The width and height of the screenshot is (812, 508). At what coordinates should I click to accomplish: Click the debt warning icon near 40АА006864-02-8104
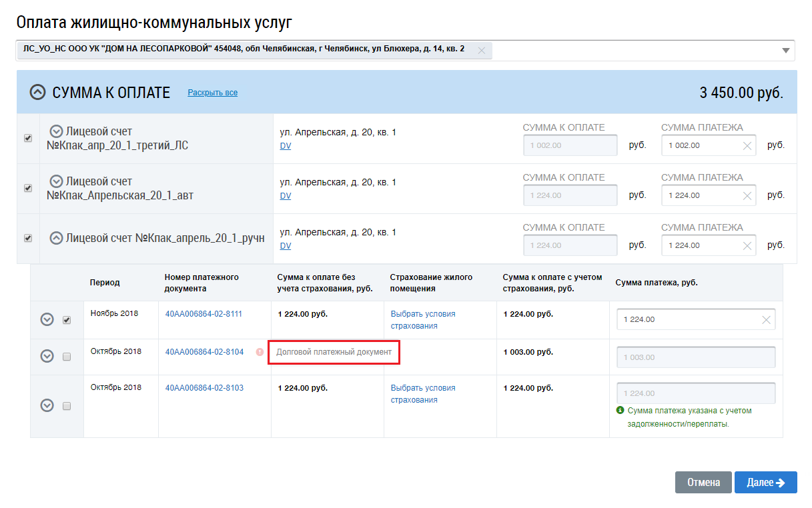click(x=260, y=352)
